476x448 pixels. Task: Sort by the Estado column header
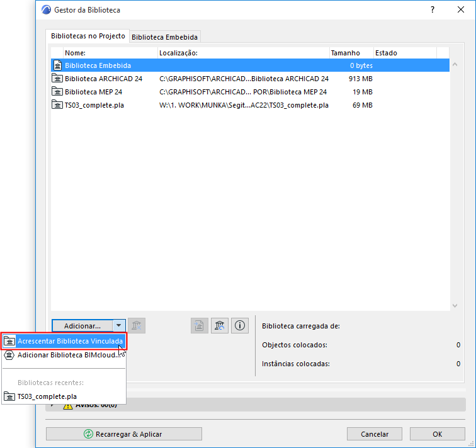pos(405,53)
